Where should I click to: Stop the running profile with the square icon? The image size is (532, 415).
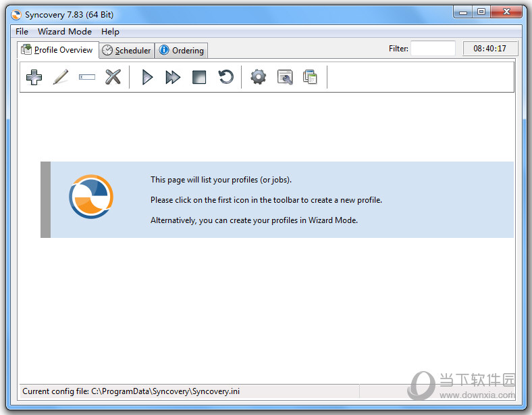click(199, 77)
